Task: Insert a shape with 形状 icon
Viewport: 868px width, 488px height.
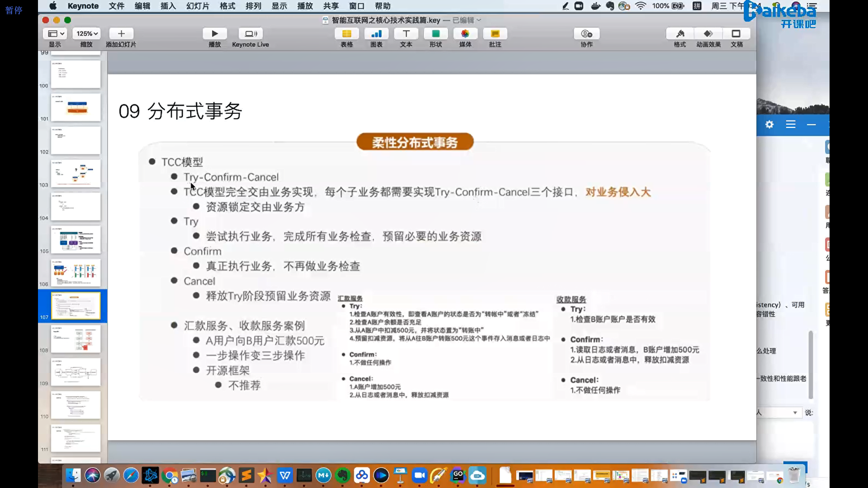Action: pos(436,34)
